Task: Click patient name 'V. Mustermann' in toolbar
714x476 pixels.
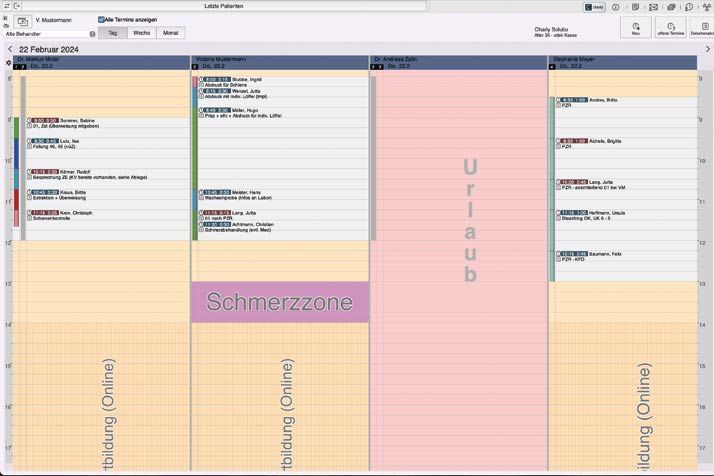Action: 54,20
